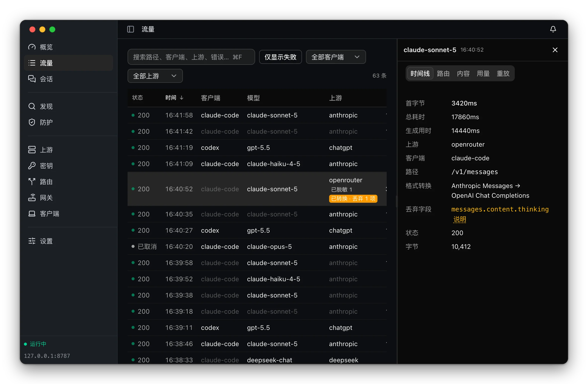Toggle 仅显示失败 filter
588x384 pixels.
(x=280, y=57)
